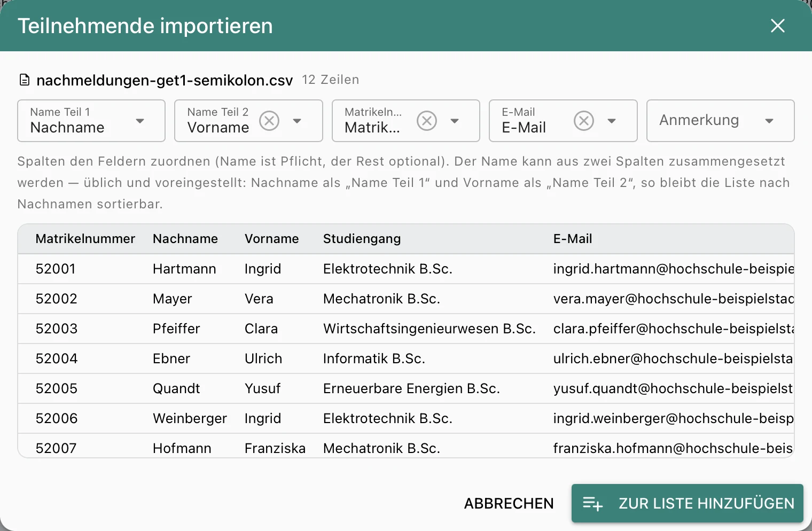Viewport: 812px width, 531px height.
Task: Click the first name Clara
Action: pyautogui.click(x=261, y=329)
